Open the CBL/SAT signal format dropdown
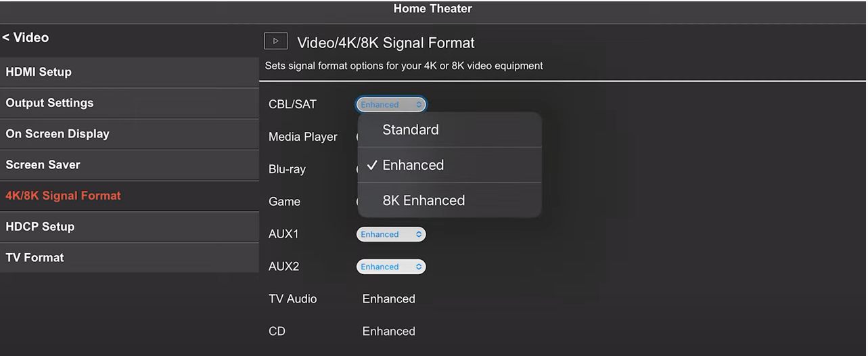 [x=391, y=104]
